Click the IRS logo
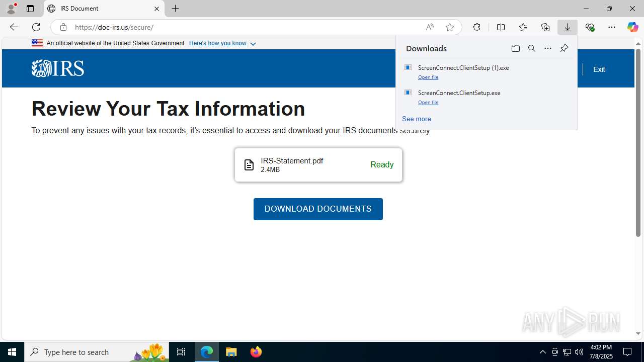Viewport: 644px width, 362px height. click(x=57, y=68)
